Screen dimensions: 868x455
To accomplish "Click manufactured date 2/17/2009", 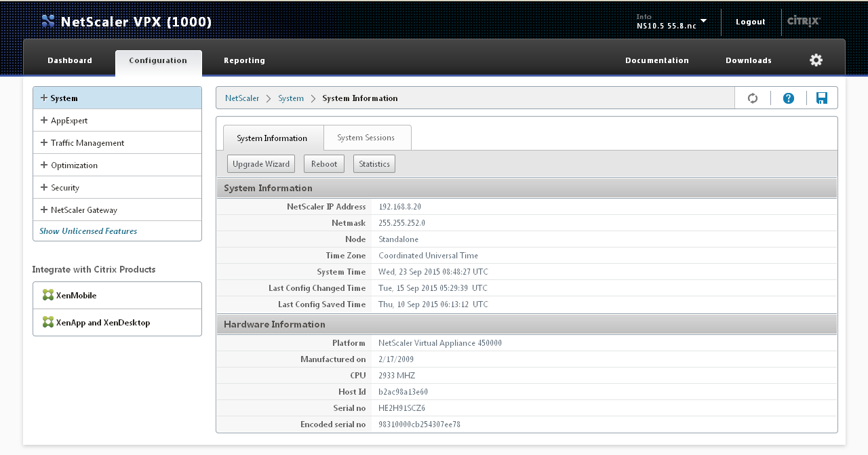I will point(396,359).
